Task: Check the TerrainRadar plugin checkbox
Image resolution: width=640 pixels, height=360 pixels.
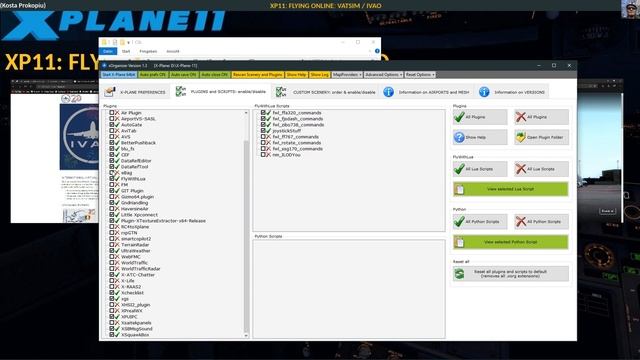Action: 111,244
